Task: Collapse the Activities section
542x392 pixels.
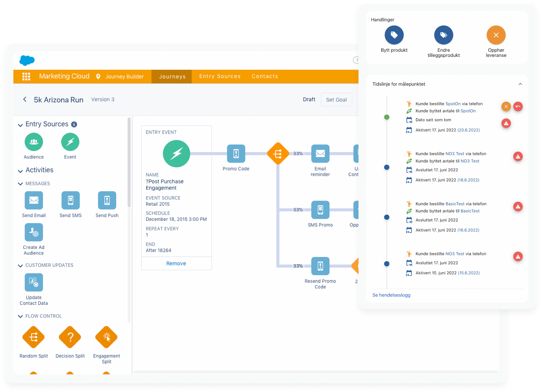Action: pos(20,171)
